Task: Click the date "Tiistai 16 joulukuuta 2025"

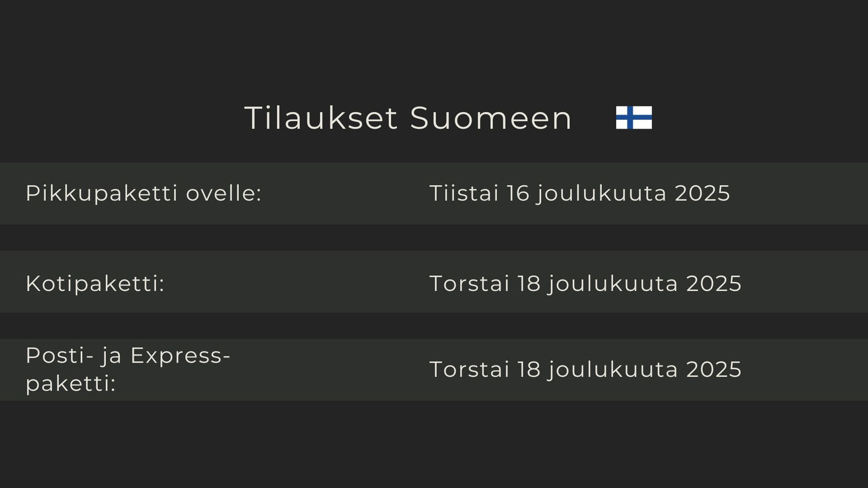Action: (579, 193)
